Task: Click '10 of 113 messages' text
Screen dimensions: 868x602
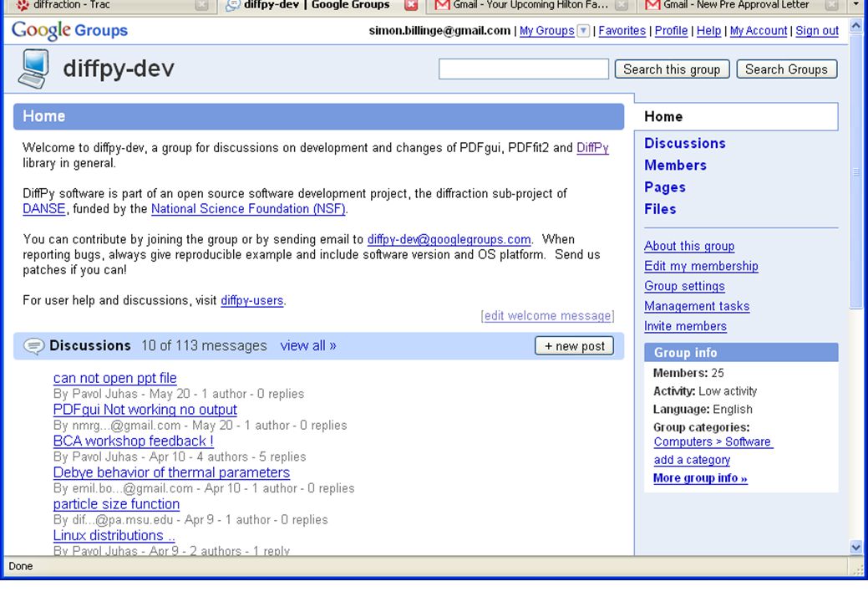Action: click(x=204, y=346)
